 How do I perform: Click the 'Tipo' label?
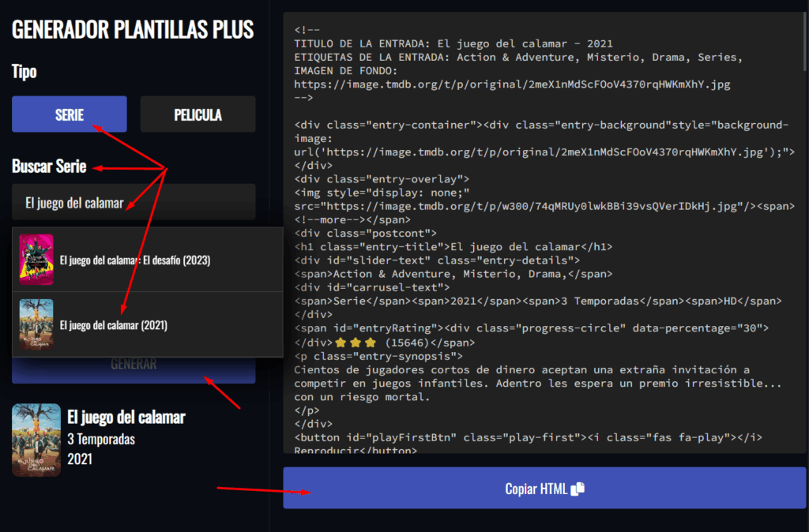point(24,71)
